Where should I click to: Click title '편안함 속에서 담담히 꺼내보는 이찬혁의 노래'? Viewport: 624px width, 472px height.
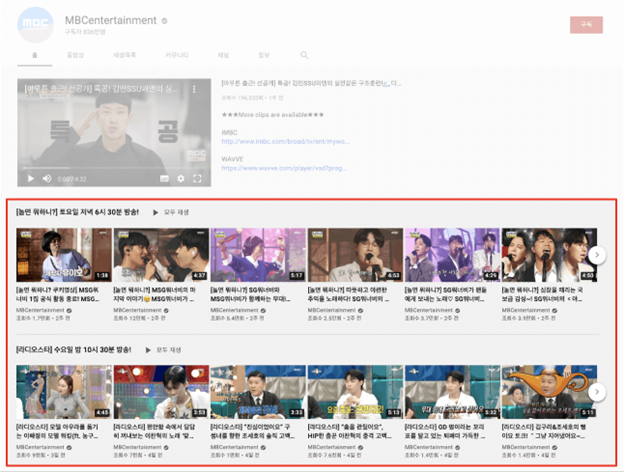155,431
